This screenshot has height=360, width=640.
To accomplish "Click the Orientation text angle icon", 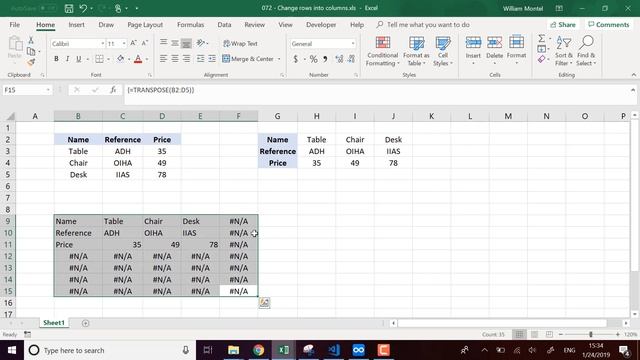I will (x=200, y=43).
